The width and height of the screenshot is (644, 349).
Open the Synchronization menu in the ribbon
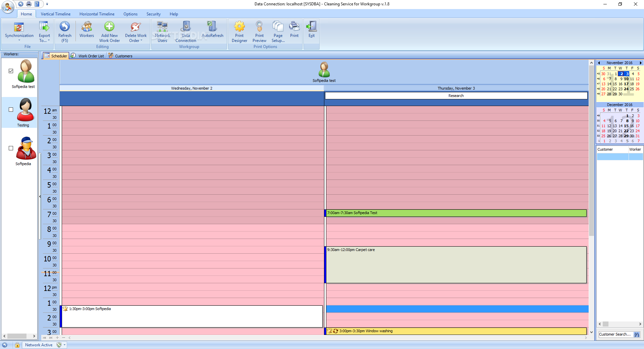pos(19,31)
